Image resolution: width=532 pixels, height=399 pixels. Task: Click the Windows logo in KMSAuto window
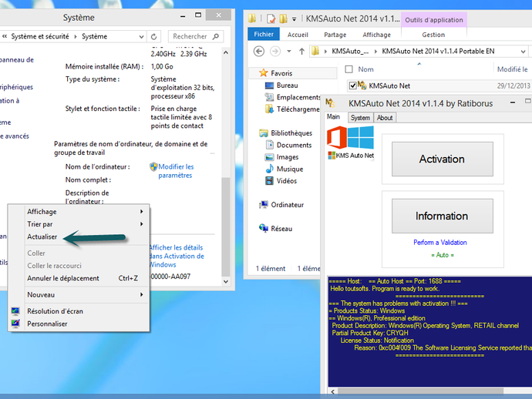361,137
